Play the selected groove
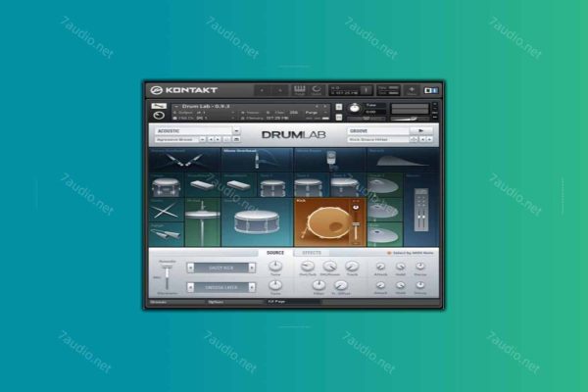Screen dimensions: 588x392 (420, 130)
